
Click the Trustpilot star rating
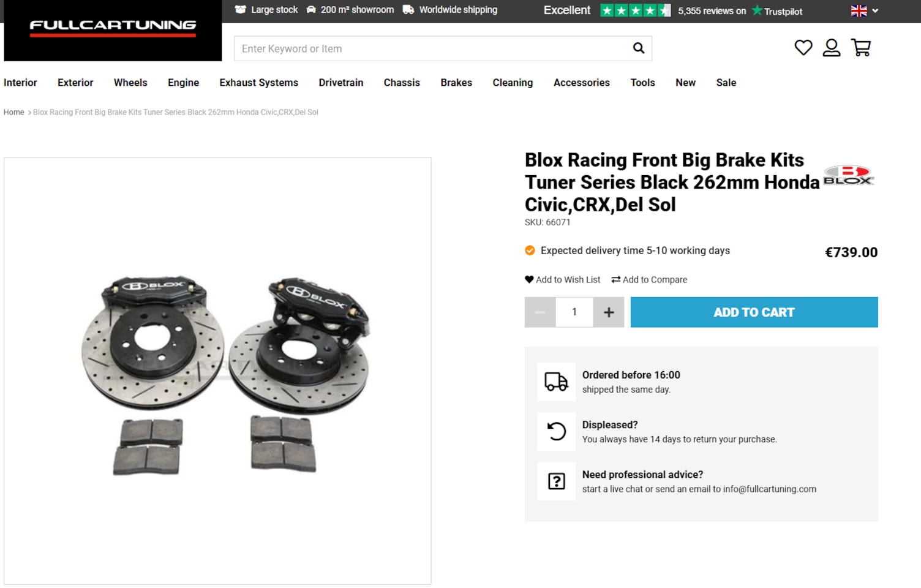tap(635, 10)
